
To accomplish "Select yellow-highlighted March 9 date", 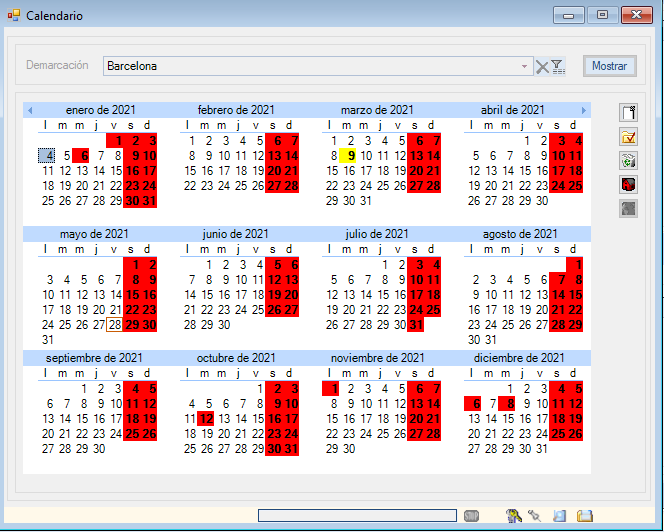I will pyautogui.click(x=349, y=156).
